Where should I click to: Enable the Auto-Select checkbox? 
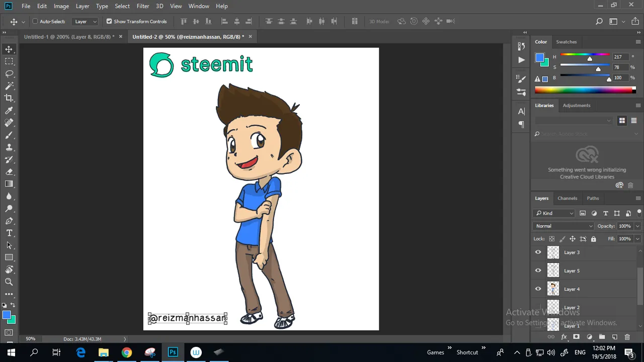35,21
